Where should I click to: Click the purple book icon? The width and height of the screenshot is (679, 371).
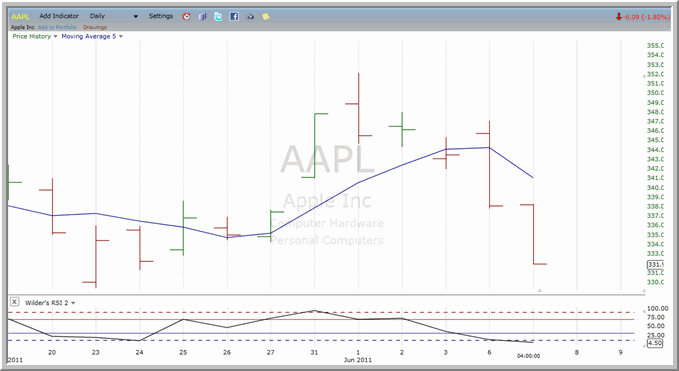point(202,16)
